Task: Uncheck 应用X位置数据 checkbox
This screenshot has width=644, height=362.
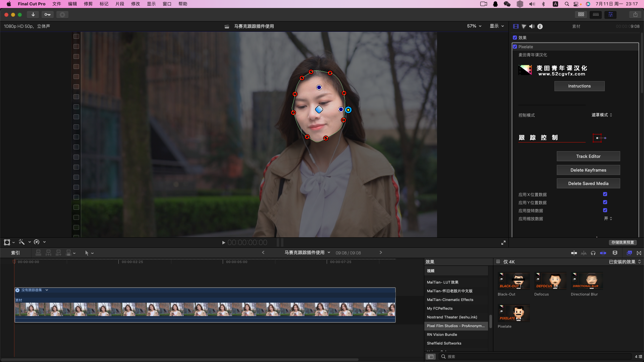Action: pyautogui.click(x=605, y=194)
